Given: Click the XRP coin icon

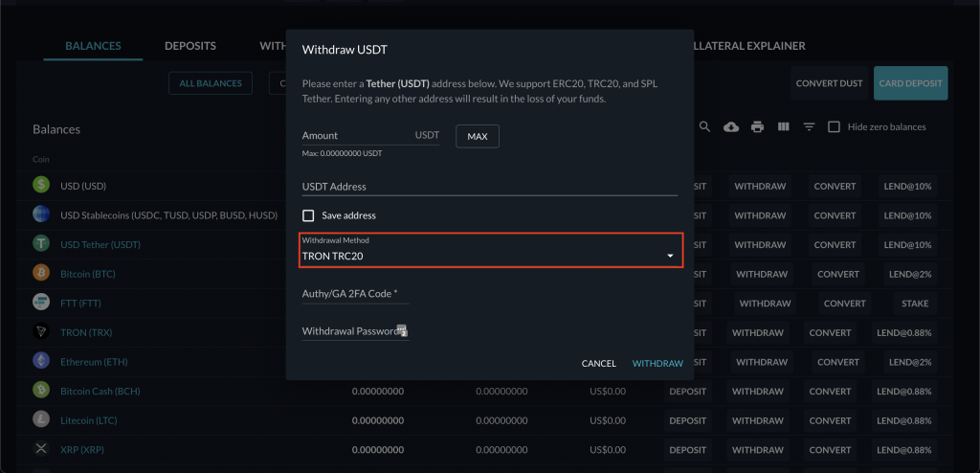Looking at the screenshot, I should pos(41,449).
